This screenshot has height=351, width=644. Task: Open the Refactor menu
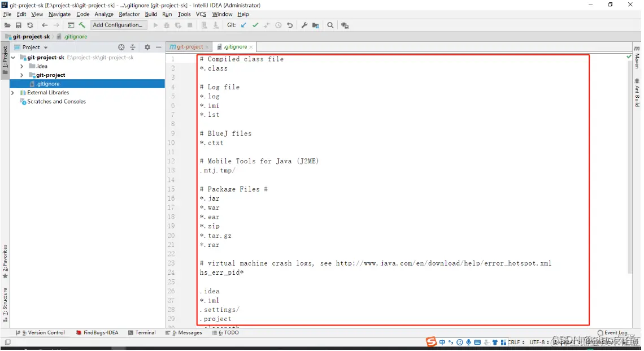[129, 14]
